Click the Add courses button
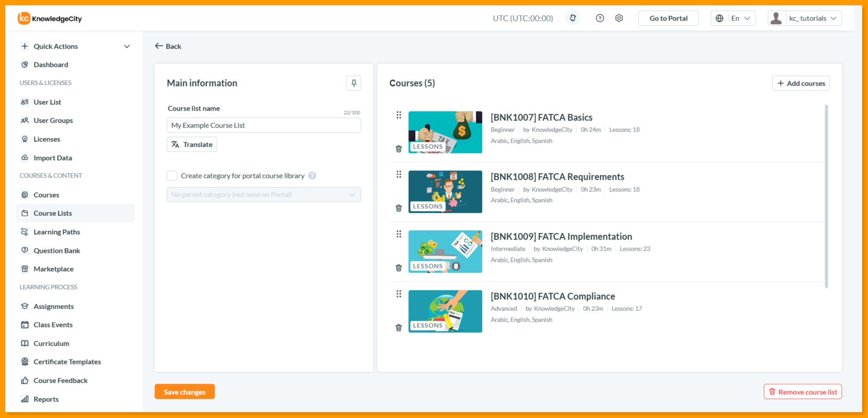The image size is (868, 418). pyautogui.click(x=801, y=83)
